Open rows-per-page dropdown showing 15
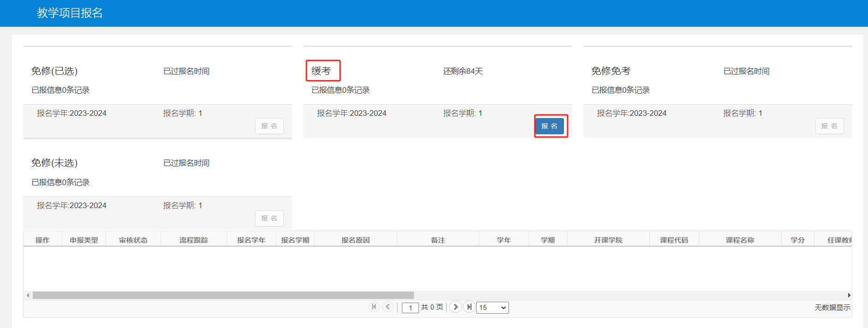The width and height of the screenshot is (868, 328). coord(492,308)
